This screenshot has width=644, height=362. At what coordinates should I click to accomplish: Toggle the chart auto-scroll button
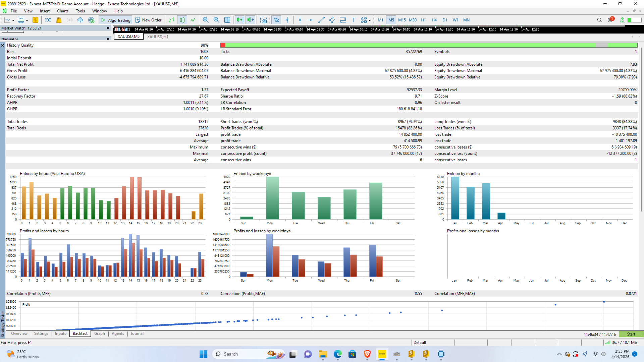point(239,20)
